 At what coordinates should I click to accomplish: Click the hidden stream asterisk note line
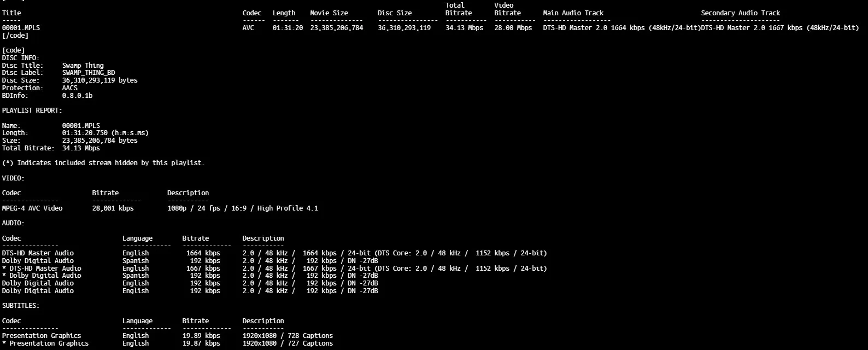(x=103, y=163)
